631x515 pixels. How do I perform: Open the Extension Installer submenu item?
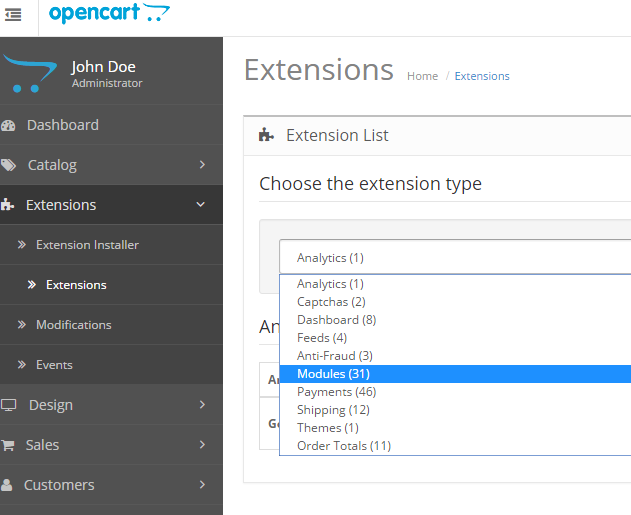[87, 245]
